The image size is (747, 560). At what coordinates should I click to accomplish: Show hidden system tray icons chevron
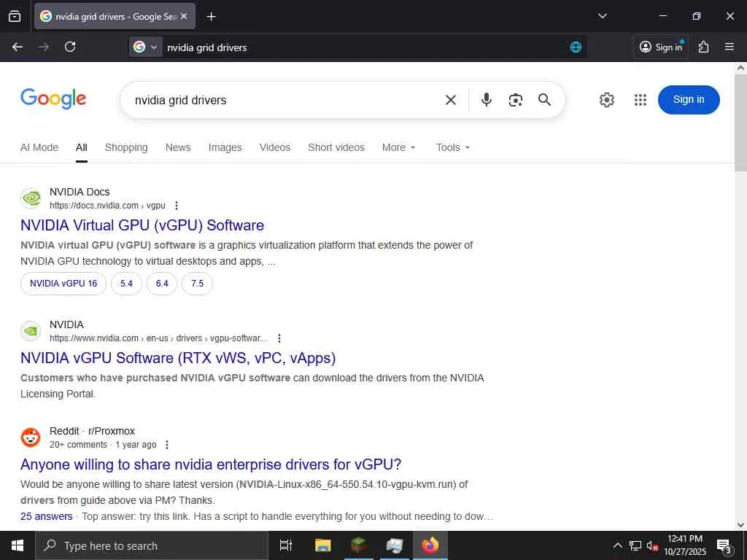pyautogui.click(x=617, y=545)
